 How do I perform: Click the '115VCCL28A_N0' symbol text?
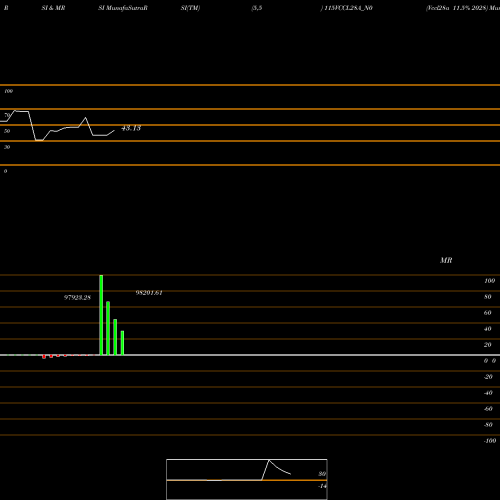coord(348,8)
